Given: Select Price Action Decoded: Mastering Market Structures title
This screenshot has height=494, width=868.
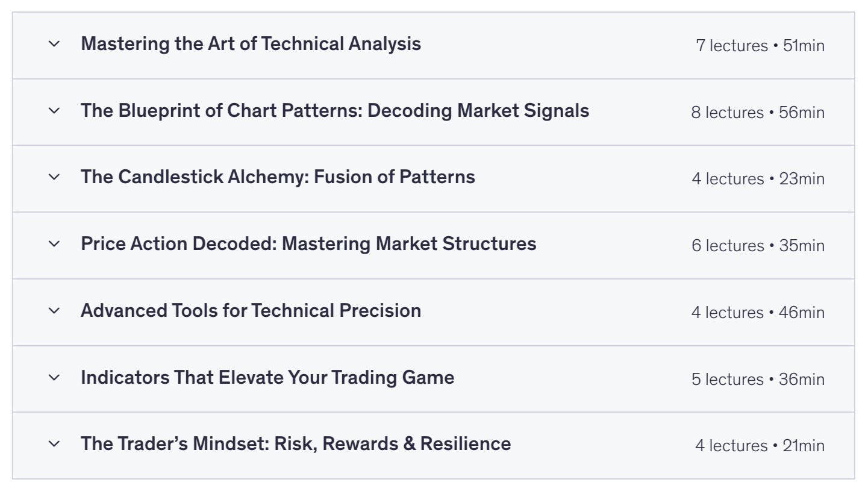Looking at the screenshot, I should (308, 244).
